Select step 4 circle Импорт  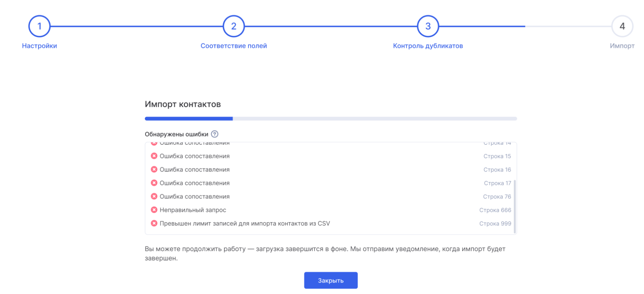(x=622, y=26)
